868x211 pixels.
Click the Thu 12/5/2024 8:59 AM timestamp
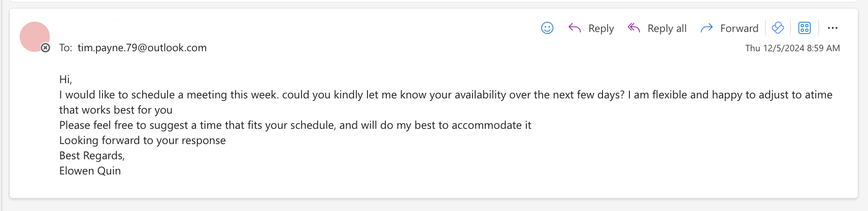(792, 48)
